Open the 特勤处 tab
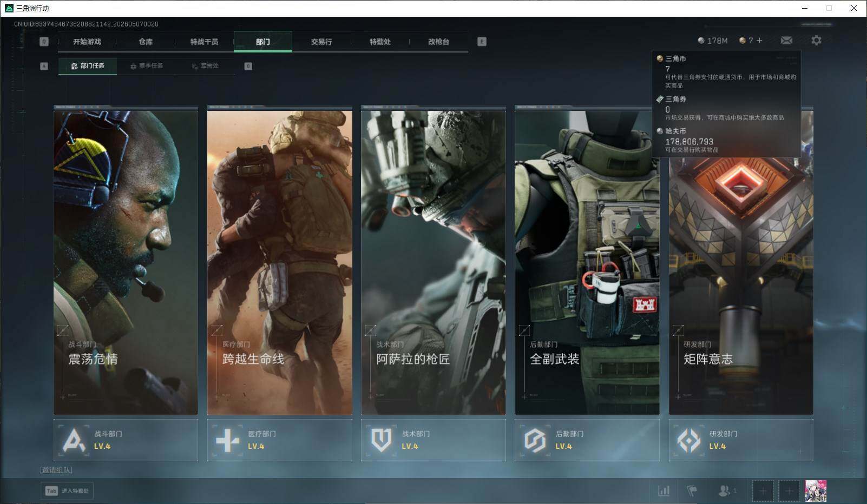 pyautogui.click(x=380, y=42)
